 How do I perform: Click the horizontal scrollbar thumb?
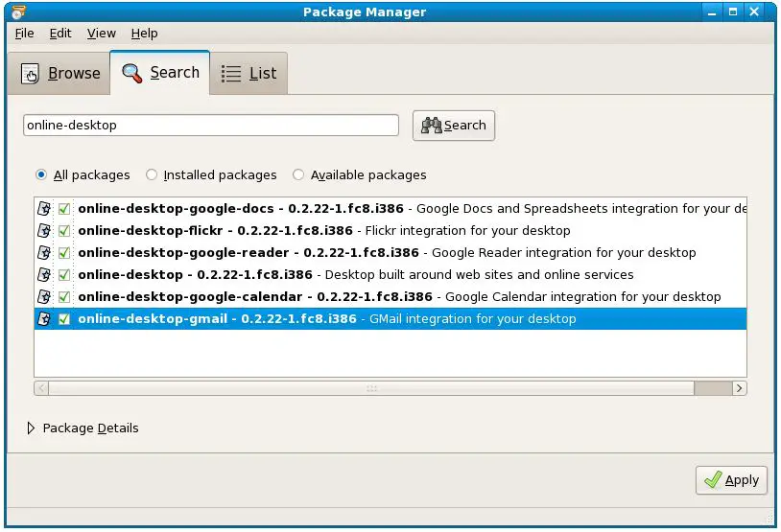click(x=371, y=388)
